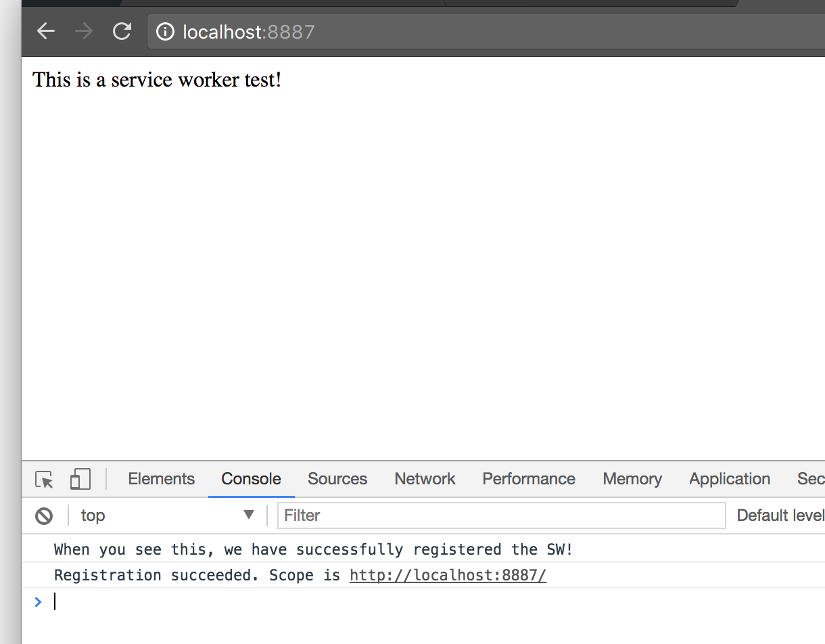Clear the console with the ban icon
This screenshot has width=825, height=644.
(44, 516)
